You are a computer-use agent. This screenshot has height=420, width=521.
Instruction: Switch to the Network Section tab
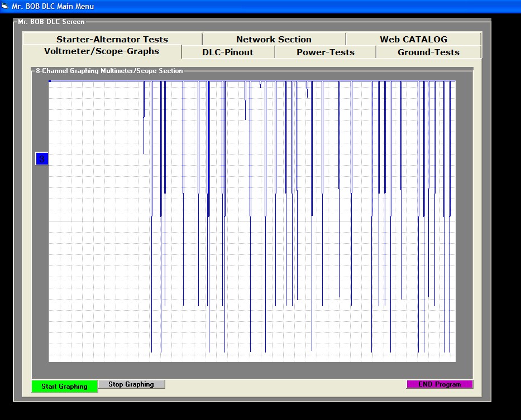point(274,39)
